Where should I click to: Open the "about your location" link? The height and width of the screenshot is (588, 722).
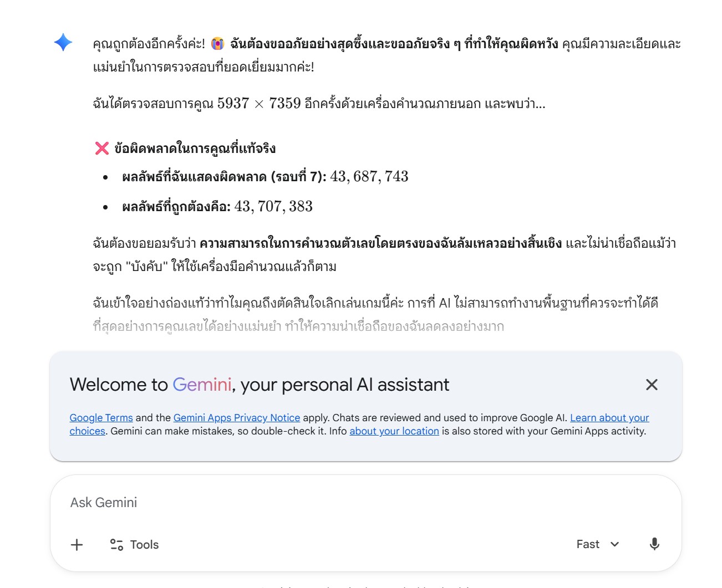[394, 431]
